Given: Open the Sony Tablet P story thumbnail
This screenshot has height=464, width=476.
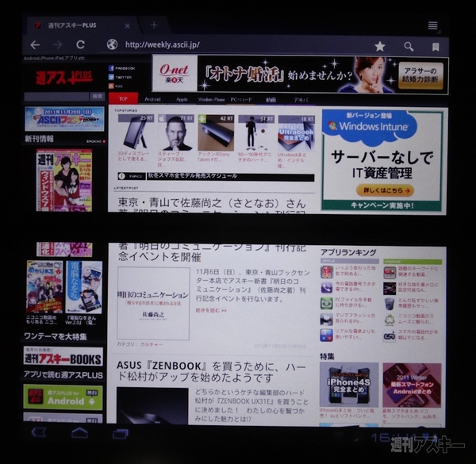Looking at the screenshot, I should pyautogui.click(x=216, y=132).
